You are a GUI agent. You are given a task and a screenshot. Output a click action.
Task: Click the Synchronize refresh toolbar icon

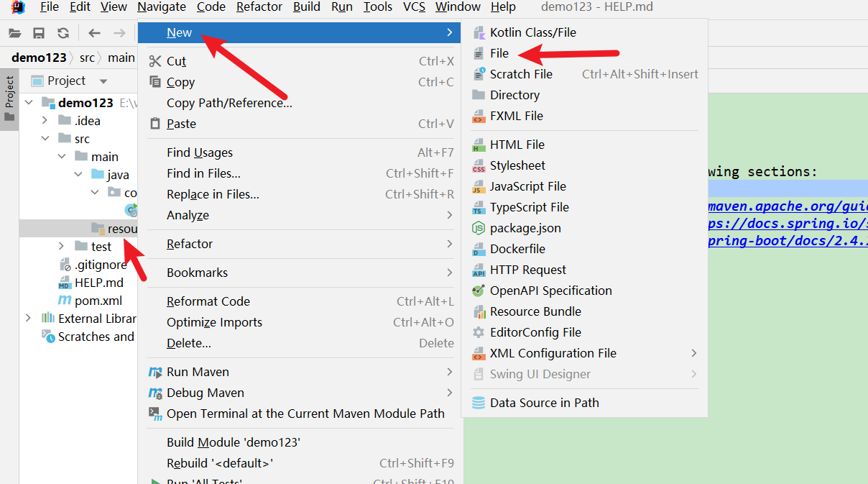coord(63,32)
